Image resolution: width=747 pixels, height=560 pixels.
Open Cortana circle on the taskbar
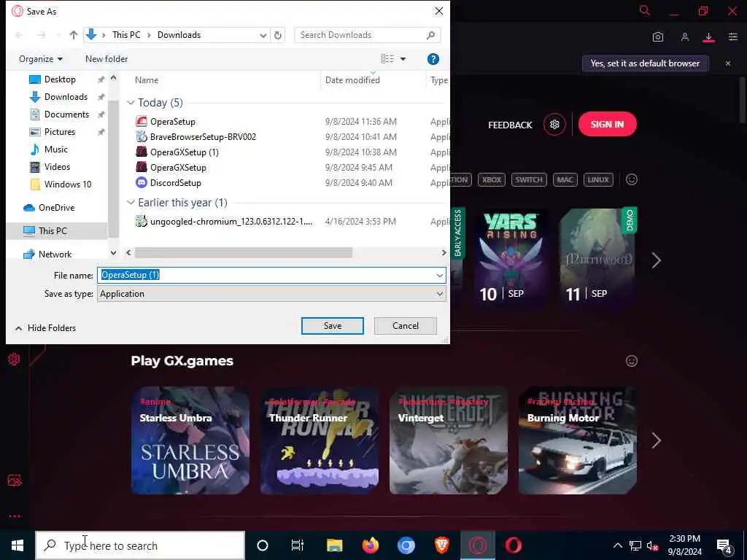(x=263, y=545)
